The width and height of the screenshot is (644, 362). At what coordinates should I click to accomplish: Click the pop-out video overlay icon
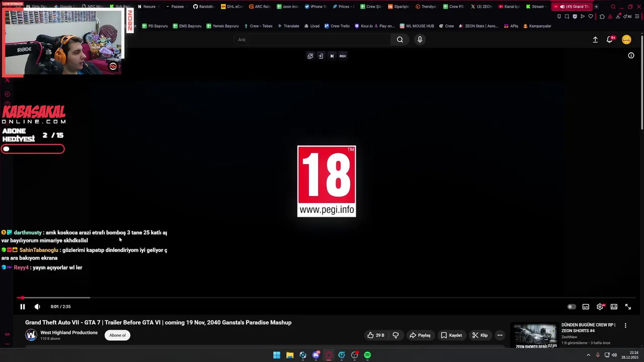(310, 56)
